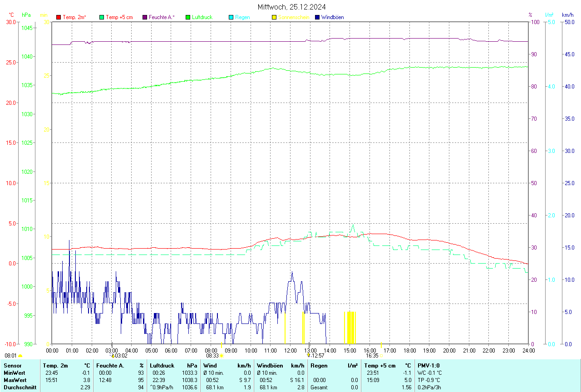Click the yellow icon beside 08:01
The height and width of the screenshot is (392, 581).
point(20,356)
